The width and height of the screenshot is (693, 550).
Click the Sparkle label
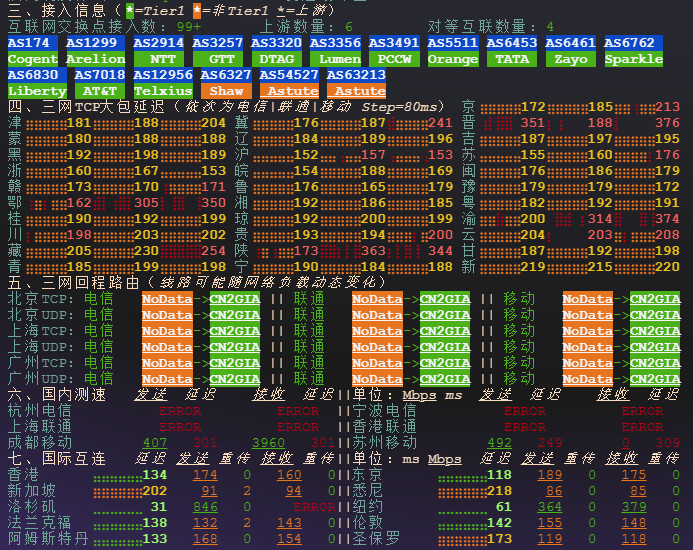(633, 59)
